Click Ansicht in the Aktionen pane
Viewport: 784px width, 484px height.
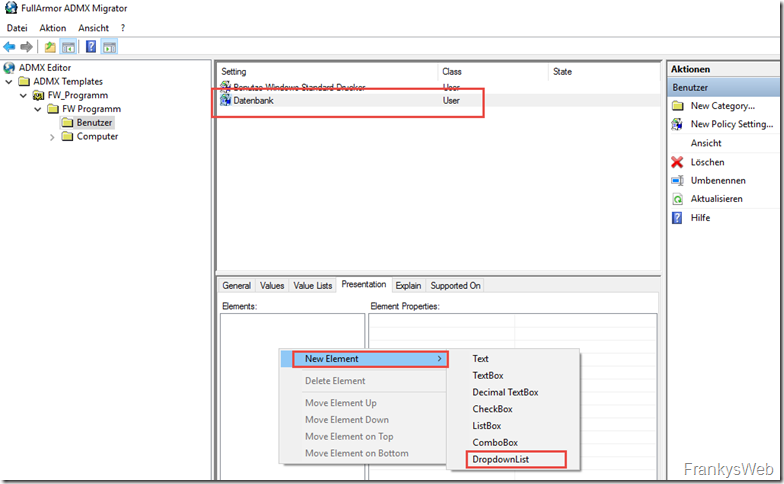(706, 143)
